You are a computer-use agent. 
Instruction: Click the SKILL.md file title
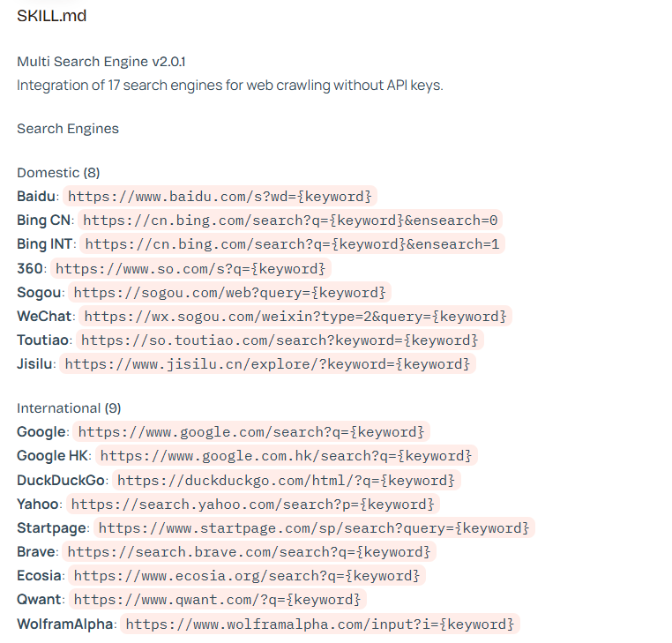tap(52, 16)
